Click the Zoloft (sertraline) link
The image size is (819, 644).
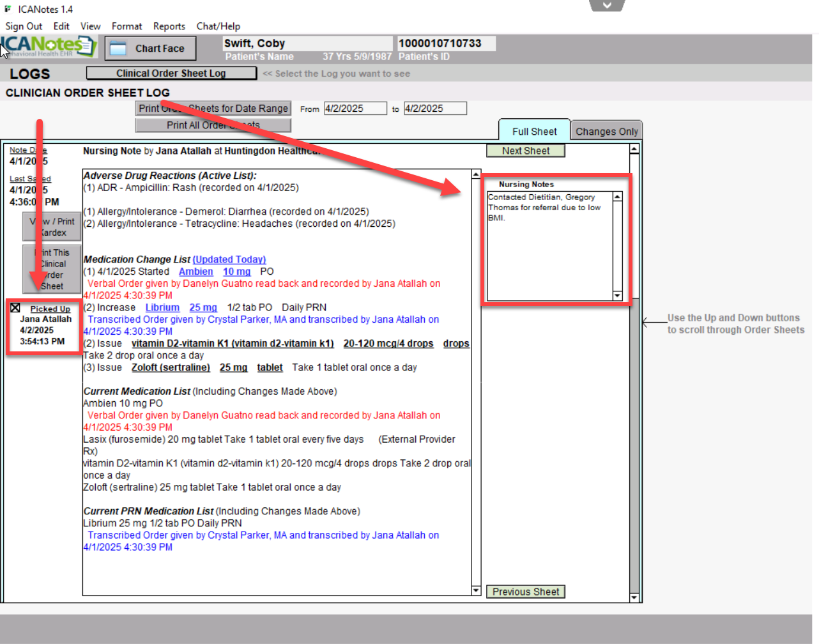coord(171,367)
